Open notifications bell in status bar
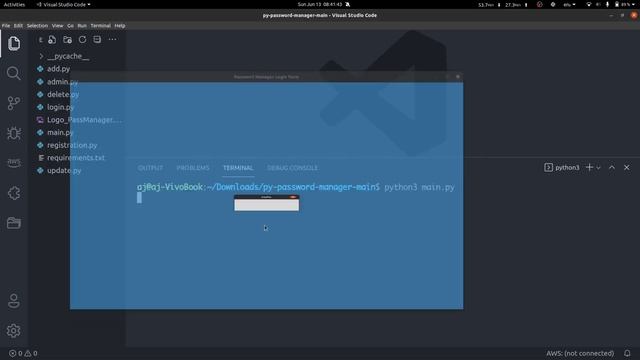640x360 pixels. click(627, 353)
